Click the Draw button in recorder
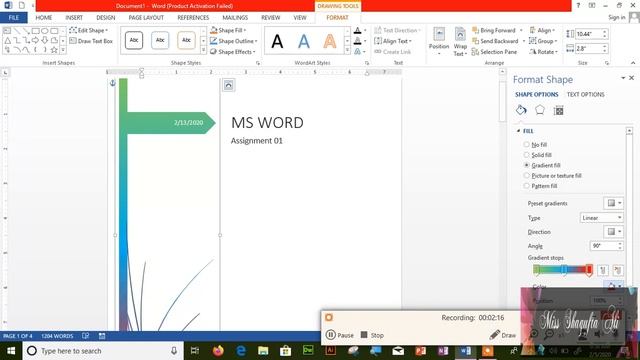Viewport: 640px width, 360px height. (503, 335)
